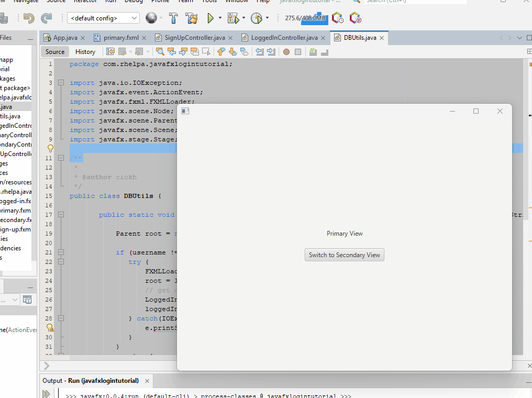532x398 pixels.
Task: Select the DBUtils.java tab
Action: [360, 38]
